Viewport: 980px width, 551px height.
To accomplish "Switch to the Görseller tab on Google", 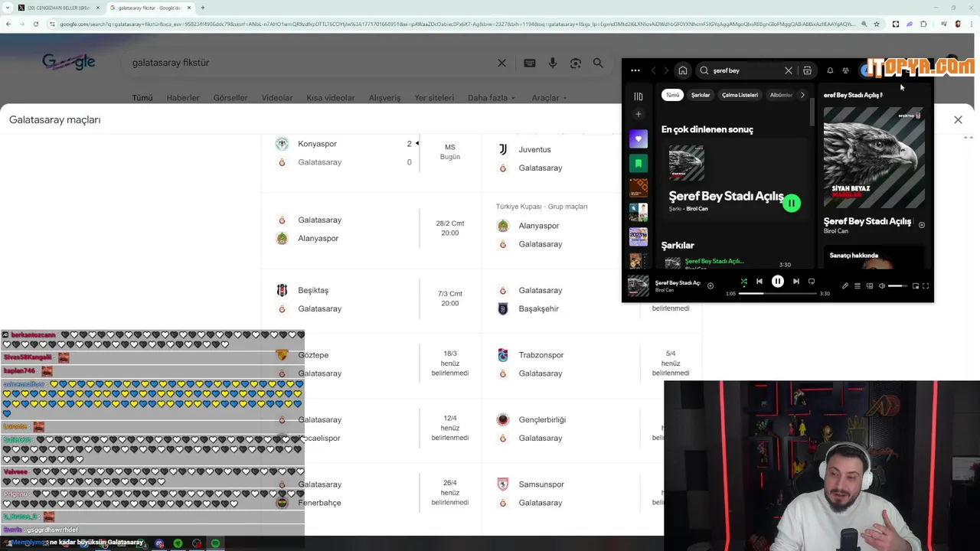I will pos(230,98).
